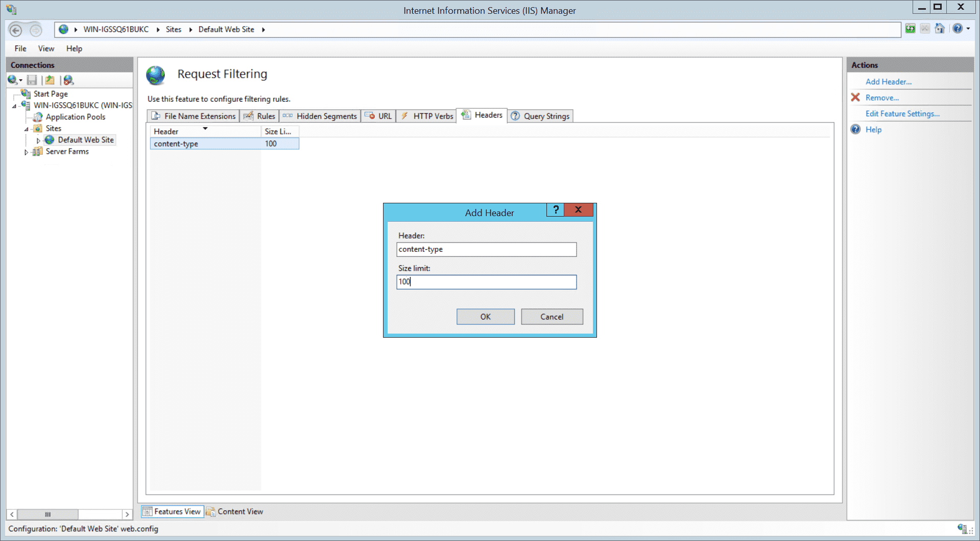The image size is (980, 541).
Task: Click Connections scrollbar left arrow
Action: pyautogui.click(x=12, y=514)
